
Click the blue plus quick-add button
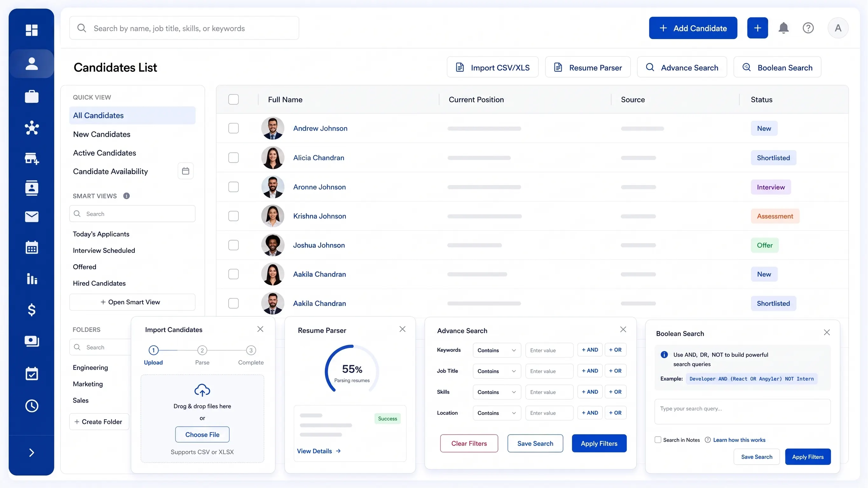click(x=757, y=28)
